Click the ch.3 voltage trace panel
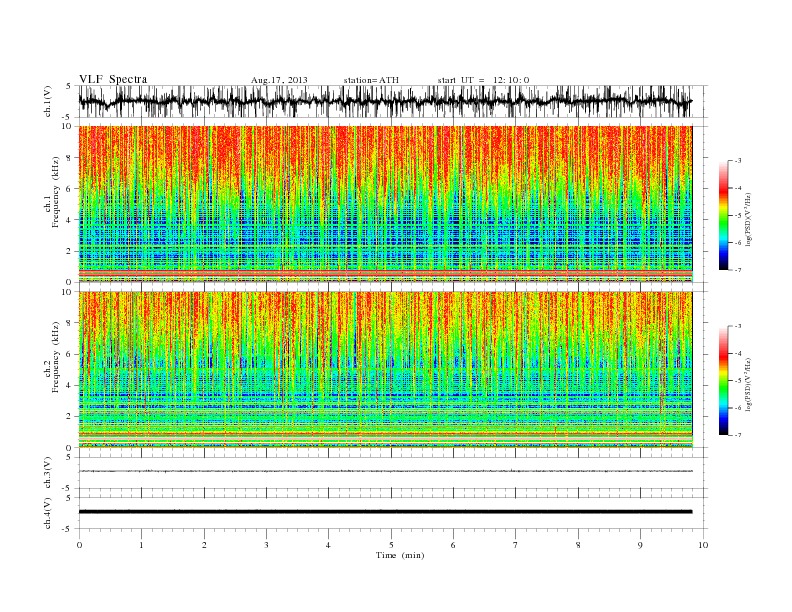 point(393,473)
